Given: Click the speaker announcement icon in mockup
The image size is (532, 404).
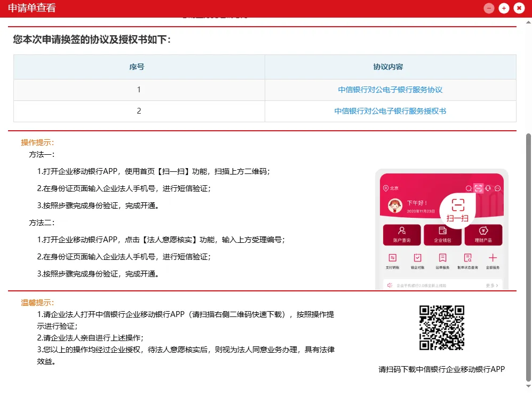Looking at the screenshot, I should [390, 286].
